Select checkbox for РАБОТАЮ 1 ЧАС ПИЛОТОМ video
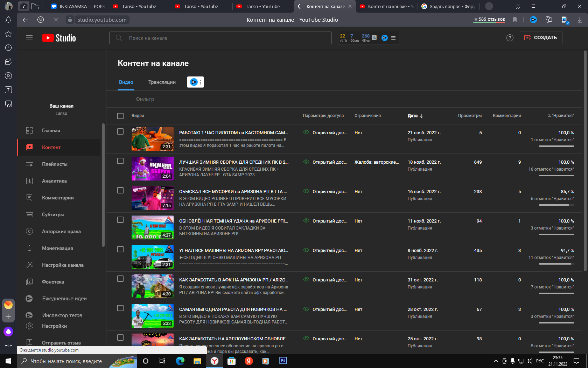 [120, 131]
